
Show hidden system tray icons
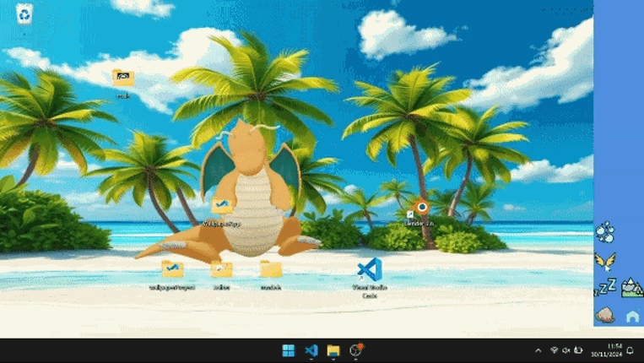(x=538, y=350)
